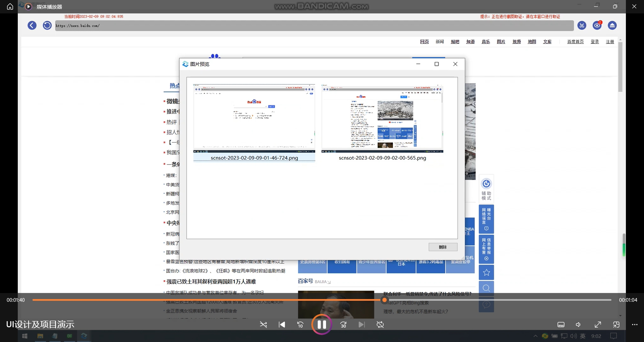Click the next track button

(x=362, y=325)
